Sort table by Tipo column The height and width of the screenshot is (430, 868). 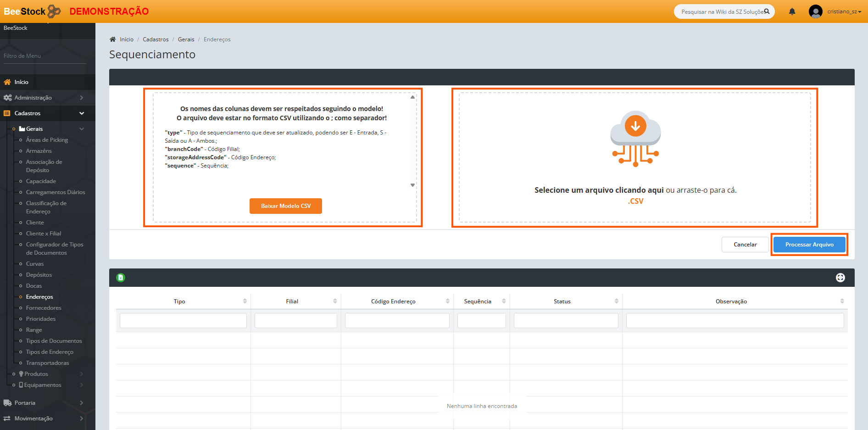pyautogui.click(x=179, y=302)
